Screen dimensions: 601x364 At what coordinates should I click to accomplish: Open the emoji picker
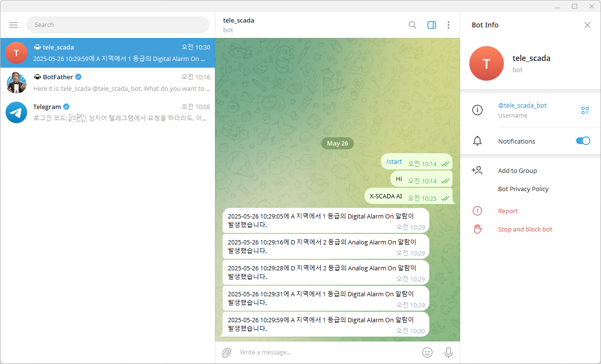[x=427, y=352]
